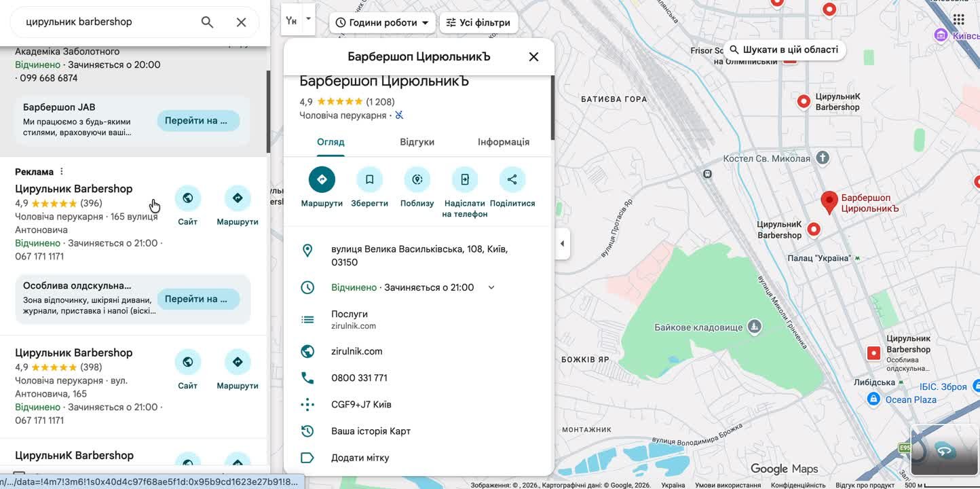Open the Усі фільтри filters button

click(x=478, y=22)
